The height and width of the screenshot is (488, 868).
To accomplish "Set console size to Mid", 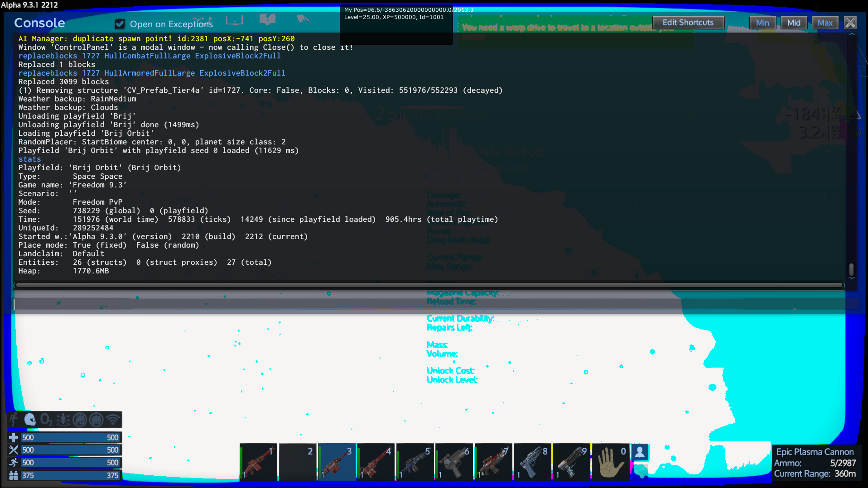I will tap(794, 23).
